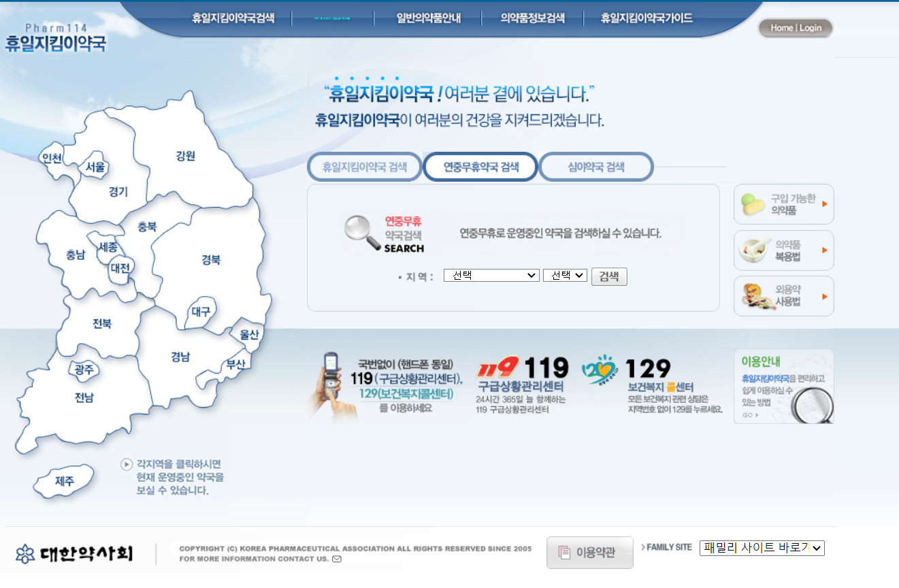The height and width of the screenshot is (588, 899).
Task: Click the Pharm114 휴일지킴이약국 logo
Action: (x=55, y=38)
